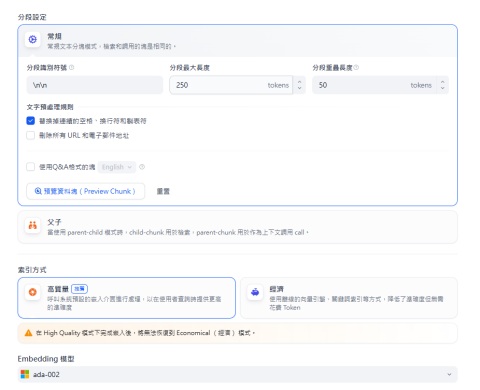The image size is (480, 390).
Task: Click the 父子 parent-child mode icon
Action: click(x=33, y=225)
